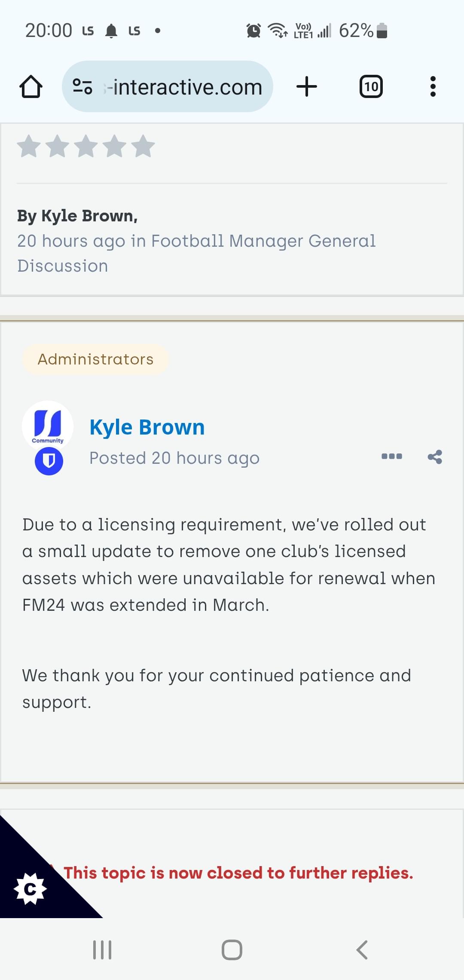
Task: Open the browser three-dot overflow menu
Action: (433, 86)
